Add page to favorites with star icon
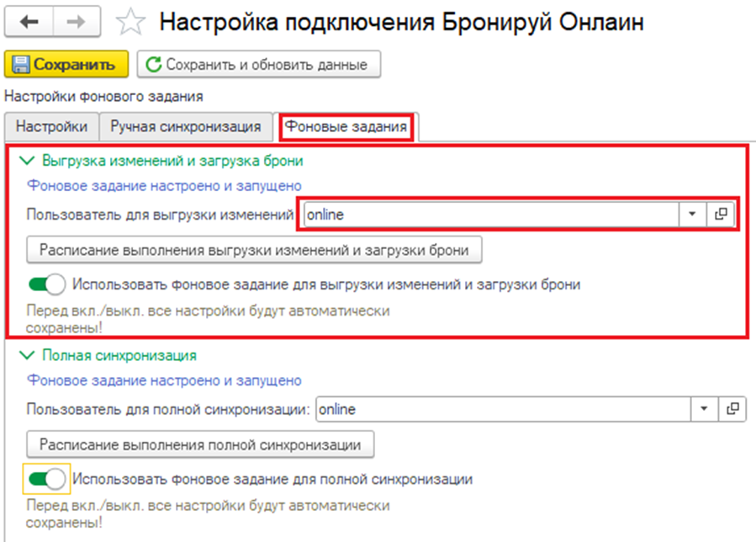This screenshot has width=756, height=542. [x=130, y=22]
